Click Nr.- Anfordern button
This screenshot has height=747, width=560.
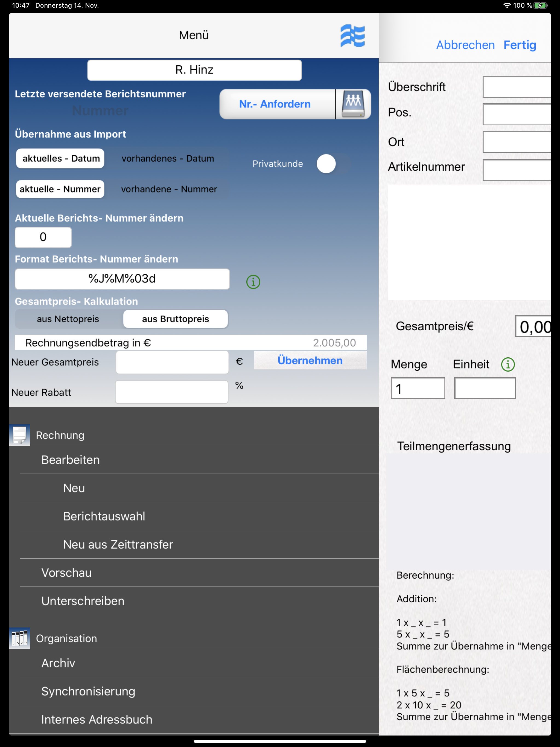(277, 104)
